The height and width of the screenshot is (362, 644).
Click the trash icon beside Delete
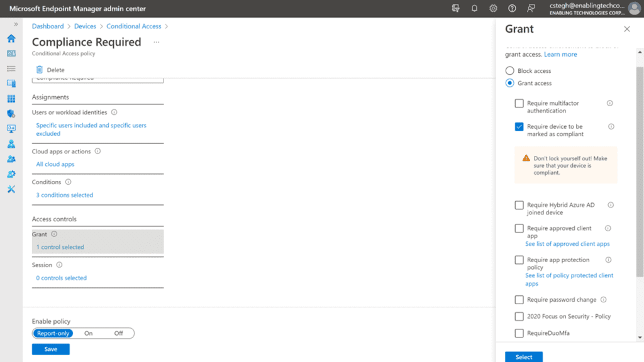pyautogui.click(x=40, y=69)
